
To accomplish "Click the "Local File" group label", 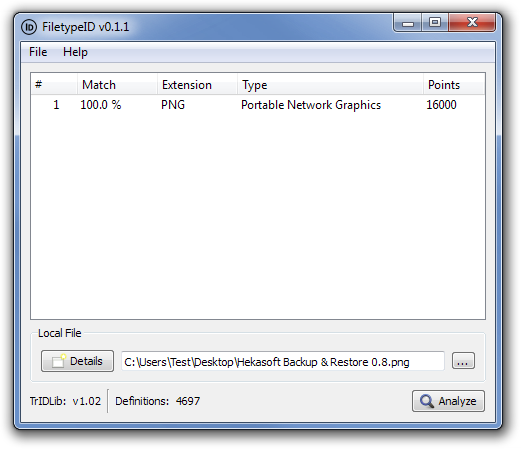I will click(60, 333).
